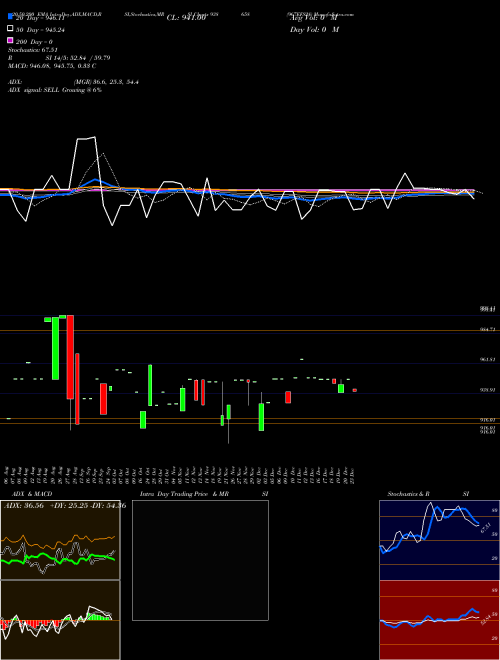The height and width of the screenshot is (660, 500).
Task: Click the 20 Day - 946.11 label
Action: pos(40,18)
